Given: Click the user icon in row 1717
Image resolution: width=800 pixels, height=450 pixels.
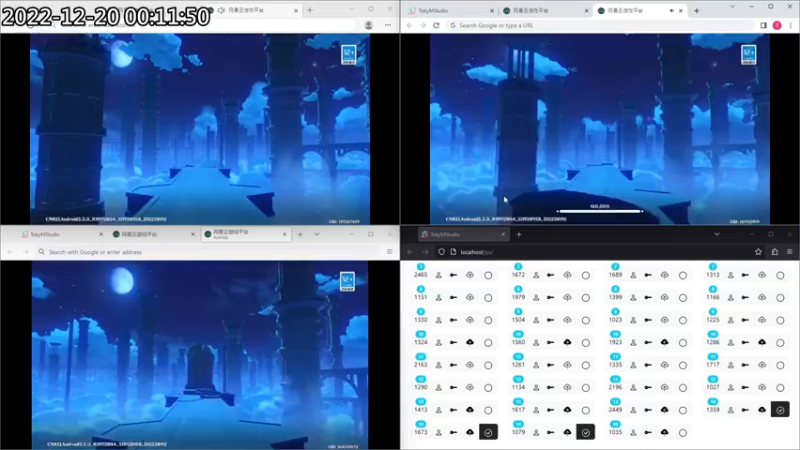Looking at the screenshot, I should coord(731,365).
